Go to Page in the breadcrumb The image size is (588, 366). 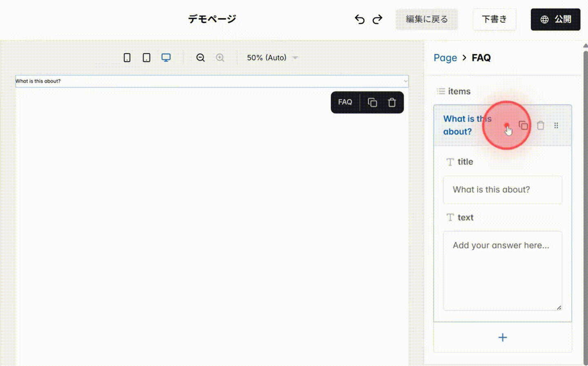[445, 58]
